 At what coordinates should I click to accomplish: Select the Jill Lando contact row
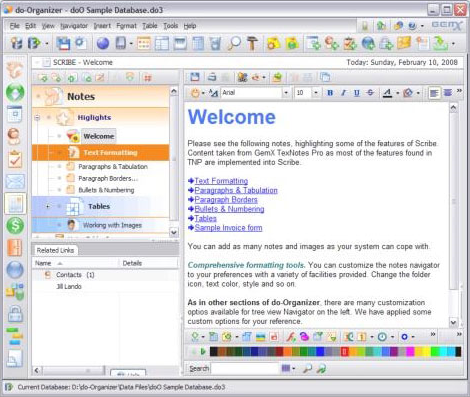(69, 286)
